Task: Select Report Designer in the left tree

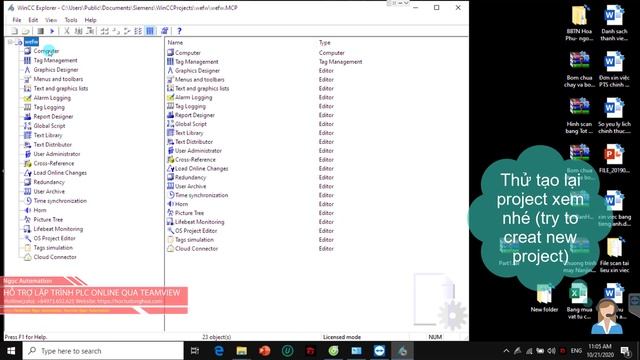Action: click(x=53, y=117)
